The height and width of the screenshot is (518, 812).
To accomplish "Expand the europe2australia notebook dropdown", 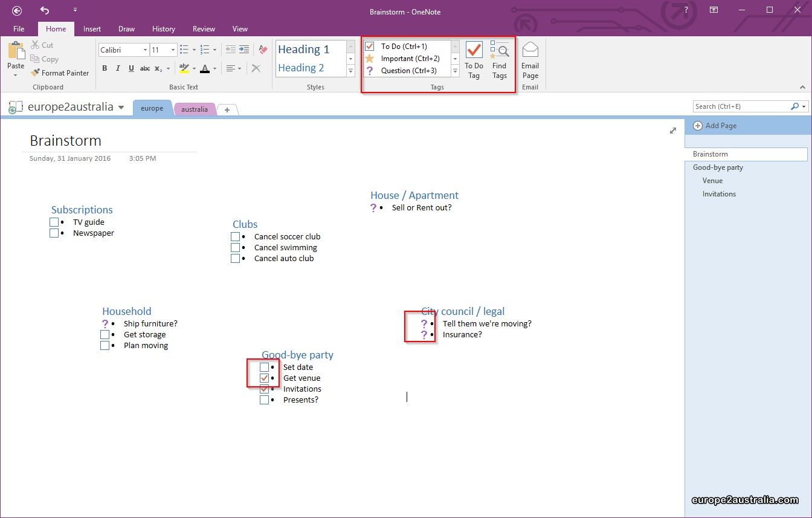I will pos(121,108).
